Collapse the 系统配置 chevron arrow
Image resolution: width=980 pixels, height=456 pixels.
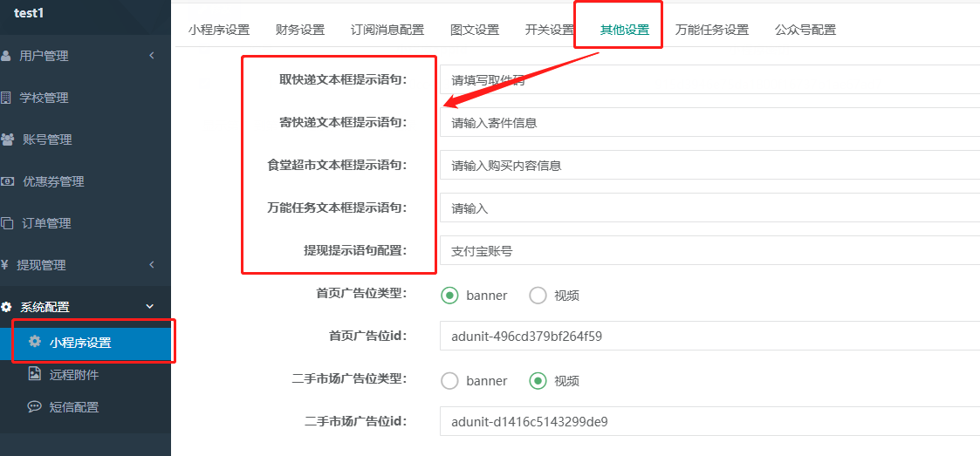point(149,307)
